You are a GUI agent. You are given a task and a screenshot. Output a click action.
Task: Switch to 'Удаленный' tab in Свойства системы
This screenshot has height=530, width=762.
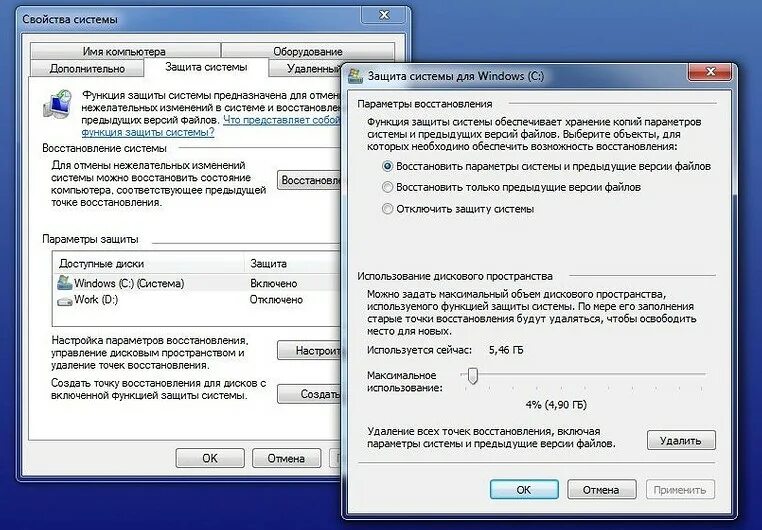pos(305,68)
